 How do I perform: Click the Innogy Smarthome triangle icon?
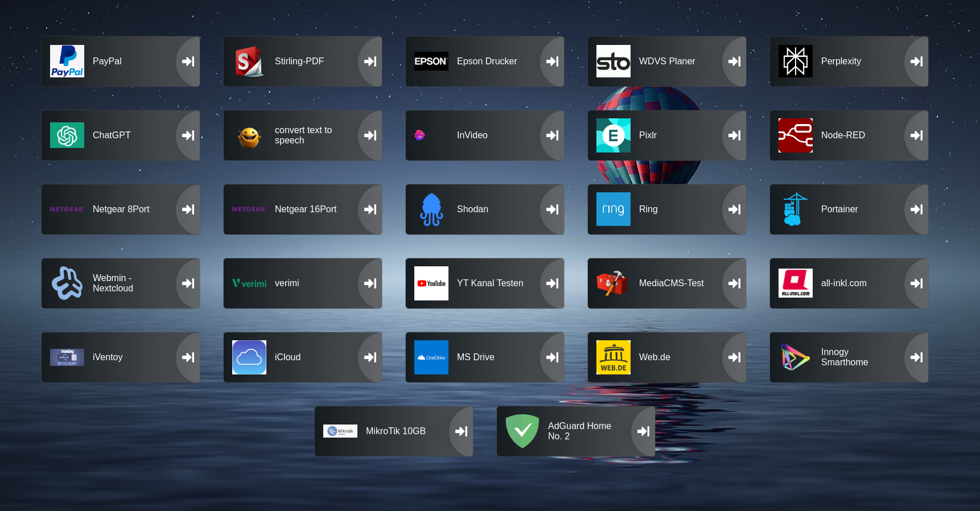pos(796,357)
